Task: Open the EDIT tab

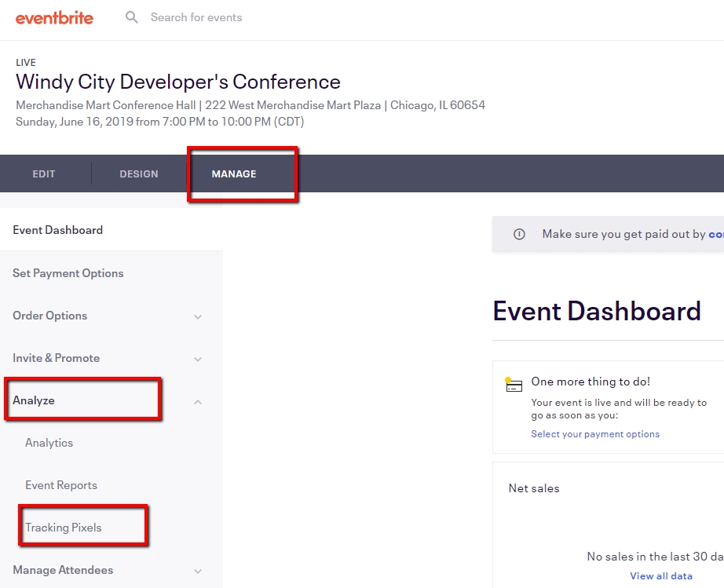Action: point(44,174)
